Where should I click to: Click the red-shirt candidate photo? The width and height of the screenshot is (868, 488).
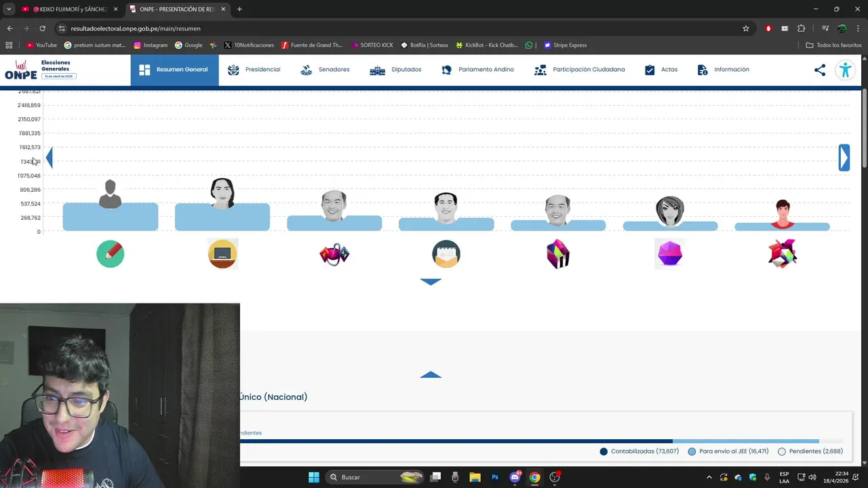point(783,214)
